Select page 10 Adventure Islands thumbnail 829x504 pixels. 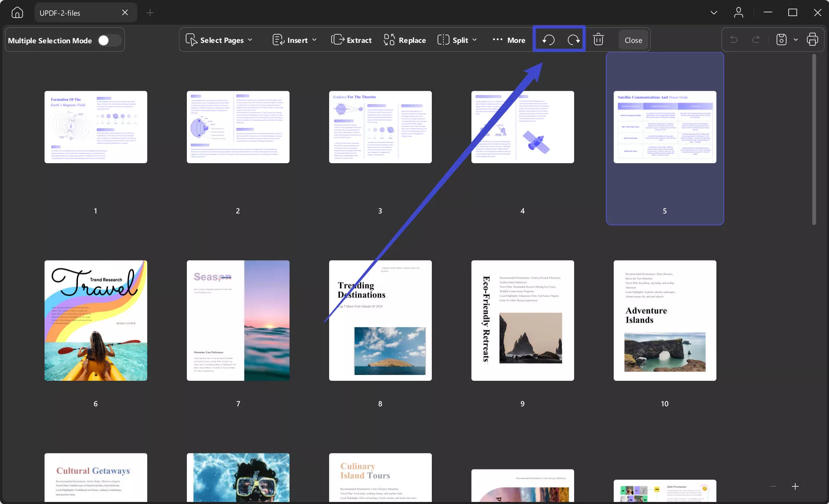665,320
